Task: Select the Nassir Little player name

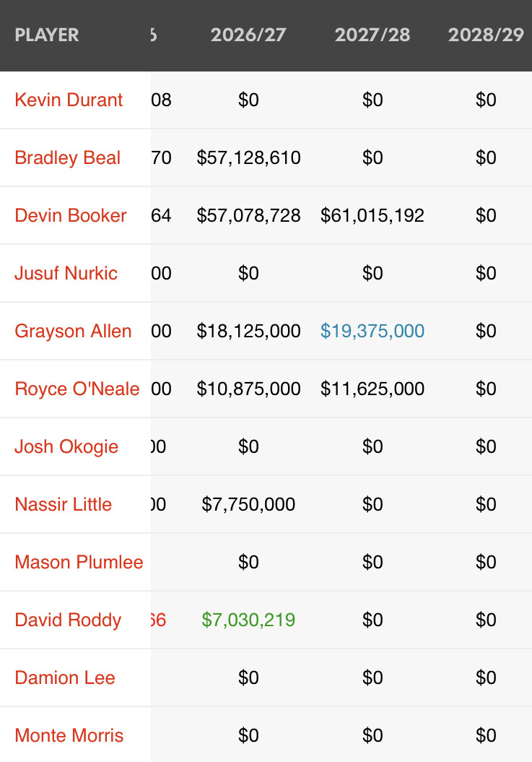Action: (x=63, y=504)
